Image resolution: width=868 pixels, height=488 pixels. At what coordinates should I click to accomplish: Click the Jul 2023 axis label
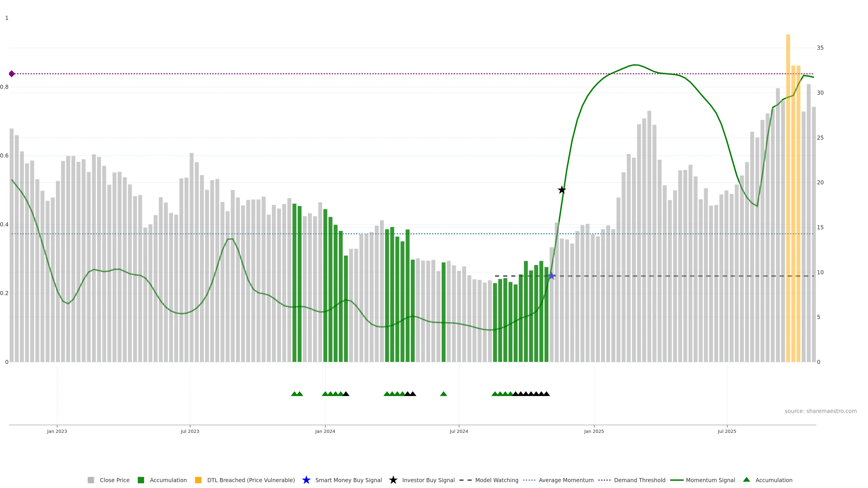click(x=190, y=431)
